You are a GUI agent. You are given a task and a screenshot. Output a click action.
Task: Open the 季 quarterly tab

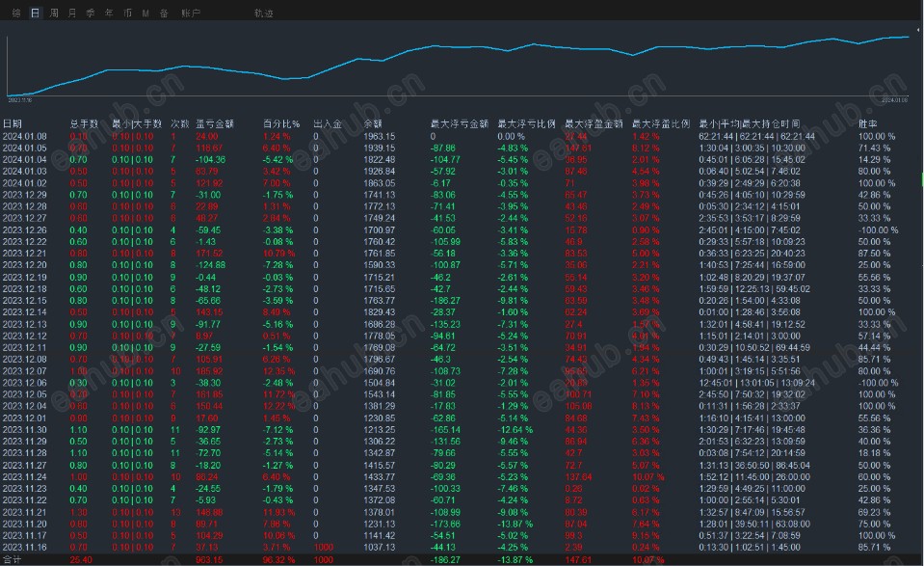(91, 13)
